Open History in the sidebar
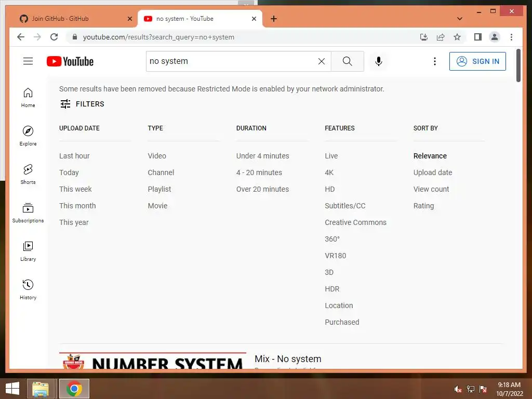 [x=28, y=289]
